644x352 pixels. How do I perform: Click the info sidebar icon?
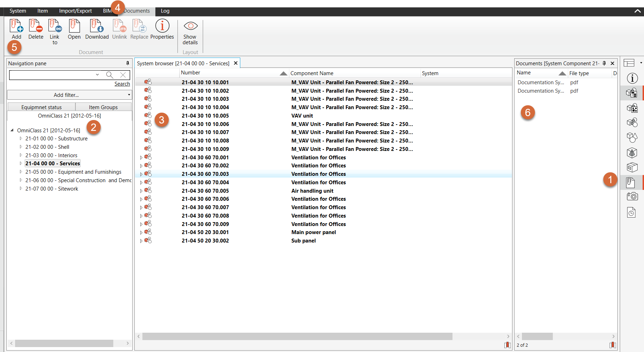coord(632,78)
